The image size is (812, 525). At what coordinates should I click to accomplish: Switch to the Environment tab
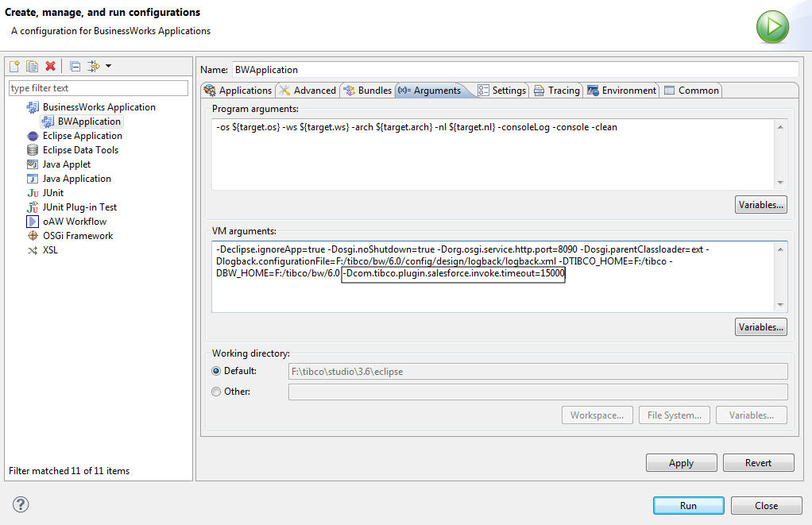[x=622, y=91]
